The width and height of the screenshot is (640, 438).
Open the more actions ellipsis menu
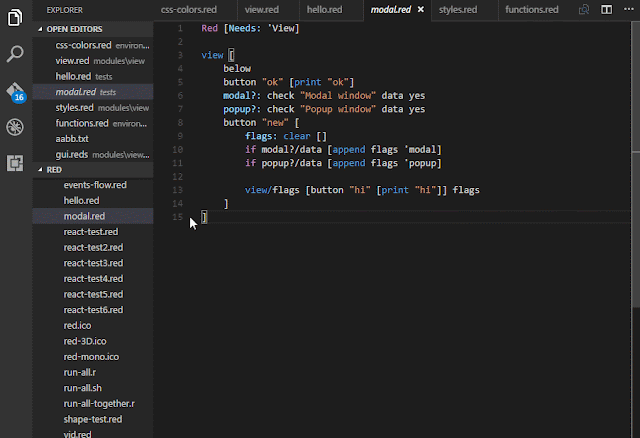pos(629,9)
